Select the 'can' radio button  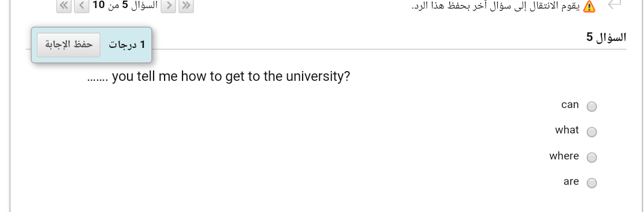pos(591,106)
